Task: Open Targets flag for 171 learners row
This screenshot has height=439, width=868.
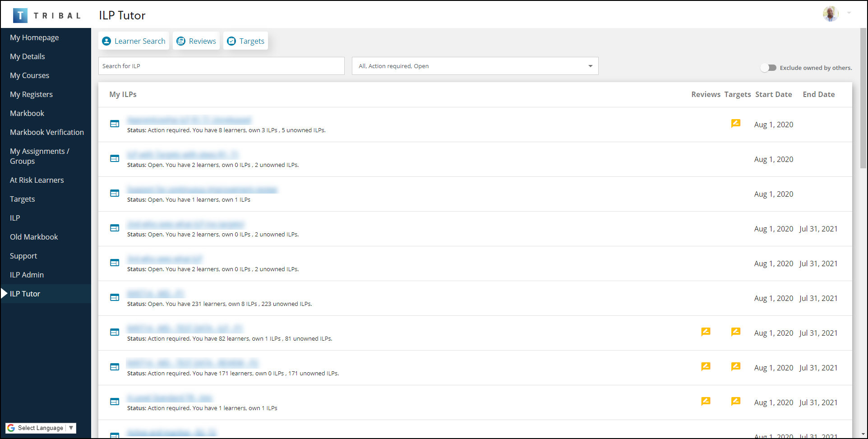Action: click(x=735, y=366)
